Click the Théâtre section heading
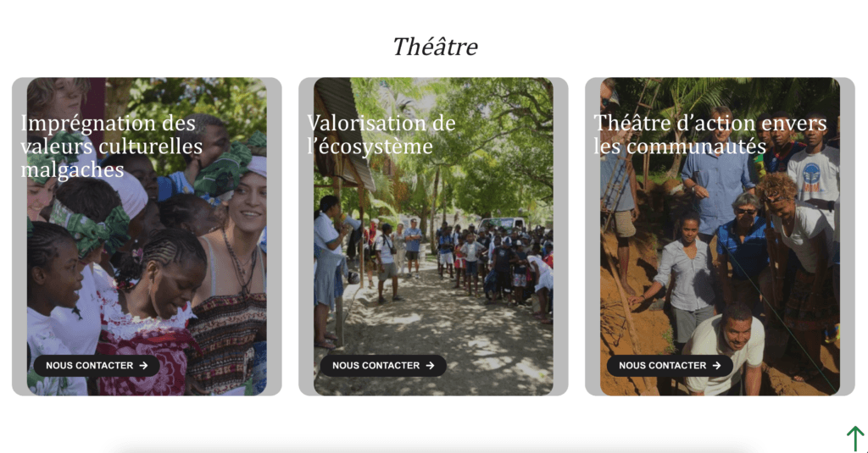Screen dimensions: 868x453 coord(435,47)
